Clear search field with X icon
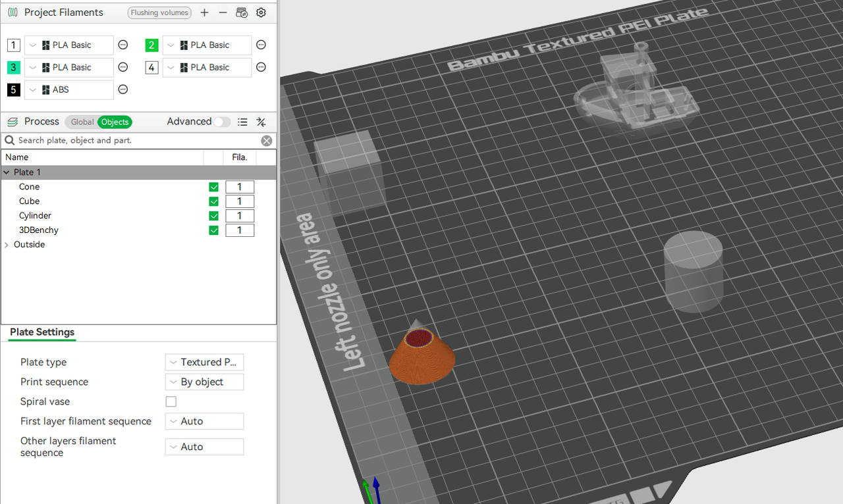This screenshot has height=504, width=843. click(266, 140)
